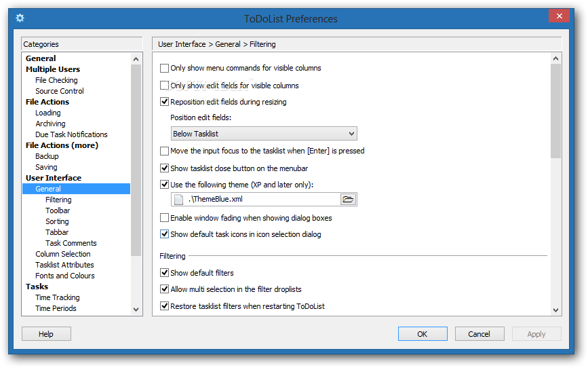Image resolution: width=588 pixels, height=368 pixels.
Task: Open the Archiving category
Action: (50, 124)
